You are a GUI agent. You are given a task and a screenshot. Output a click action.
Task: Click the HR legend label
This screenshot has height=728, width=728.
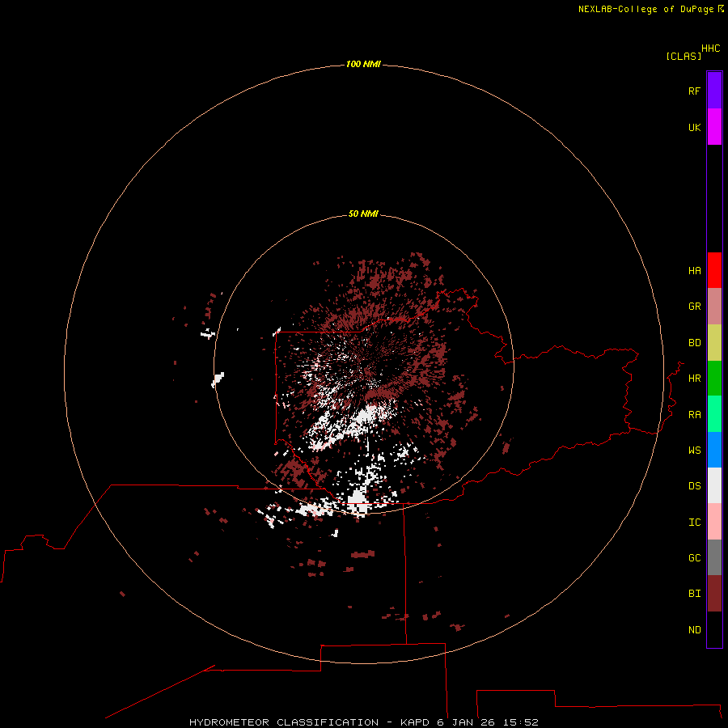pos(694,379)
